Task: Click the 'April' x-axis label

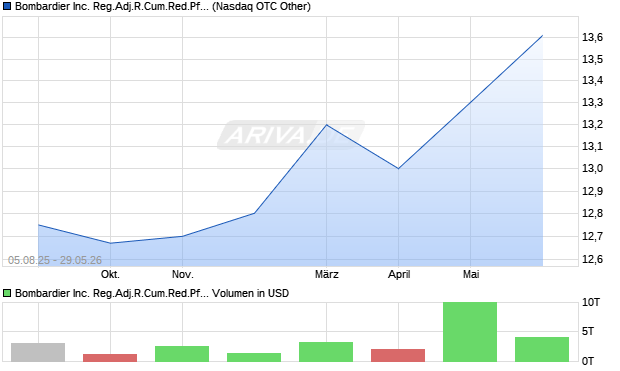Action: pyautogui.click(x=399, y=274)
